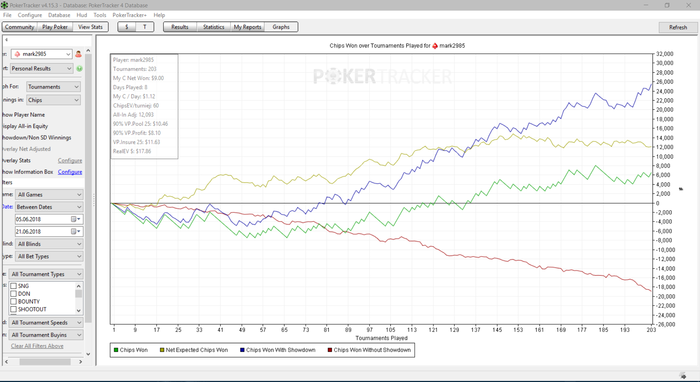Open the calendar picker for 05.06.2018
The width and height of the screenshot is (700, 382).
(76, 219)
